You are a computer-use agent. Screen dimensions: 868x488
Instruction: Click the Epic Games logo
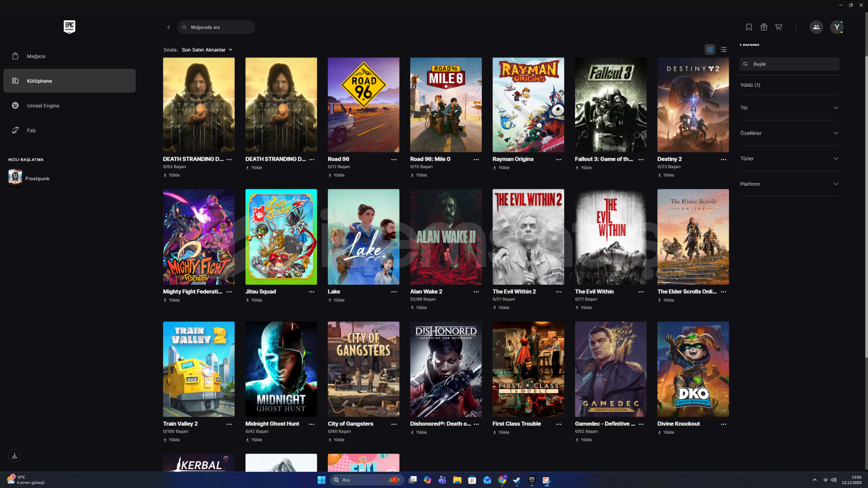[69, 27]
